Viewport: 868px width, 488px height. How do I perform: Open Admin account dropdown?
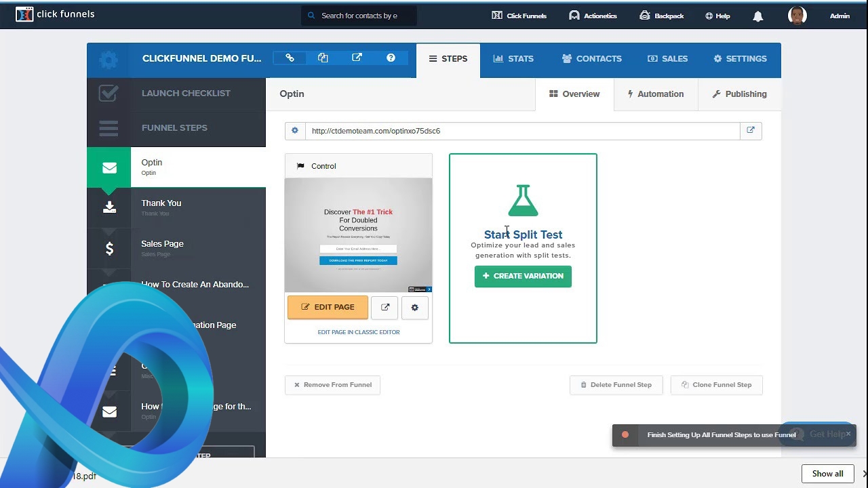[840, 16]
